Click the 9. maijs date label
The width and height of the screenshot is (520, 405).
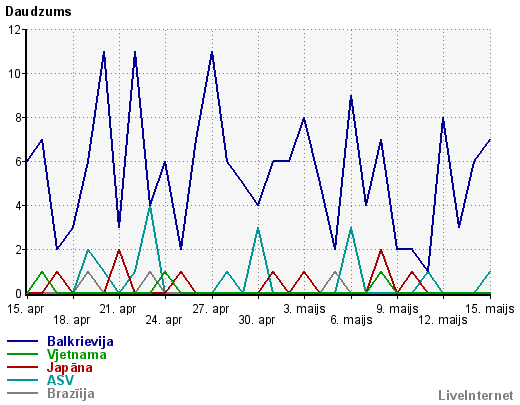click(397, 309)
